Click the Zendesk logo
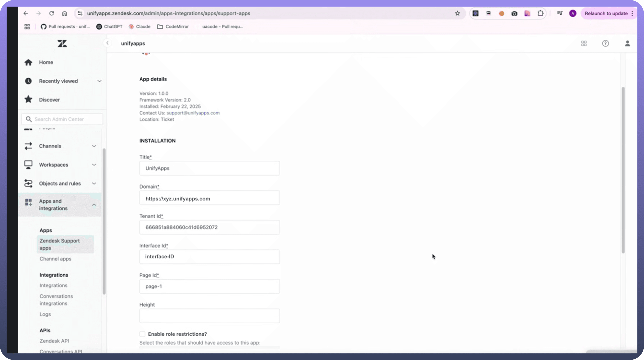 [x=62, y=43]
